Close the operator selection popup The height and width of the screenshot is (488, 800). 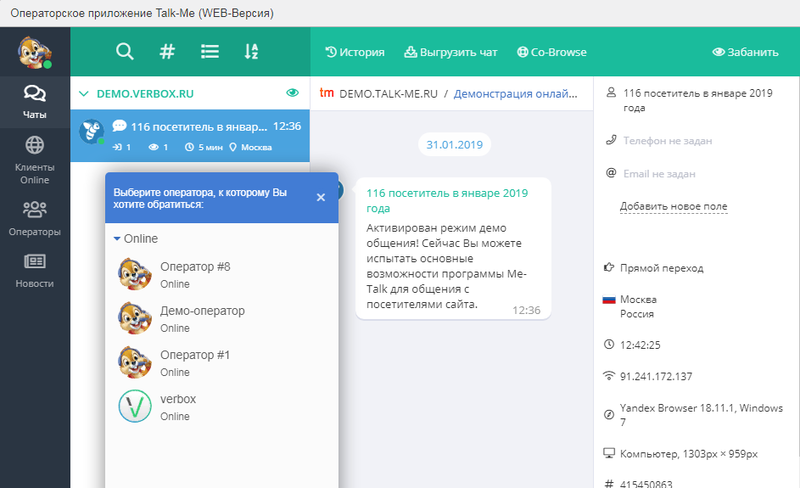pyautogui.click(x=321, y=197)
